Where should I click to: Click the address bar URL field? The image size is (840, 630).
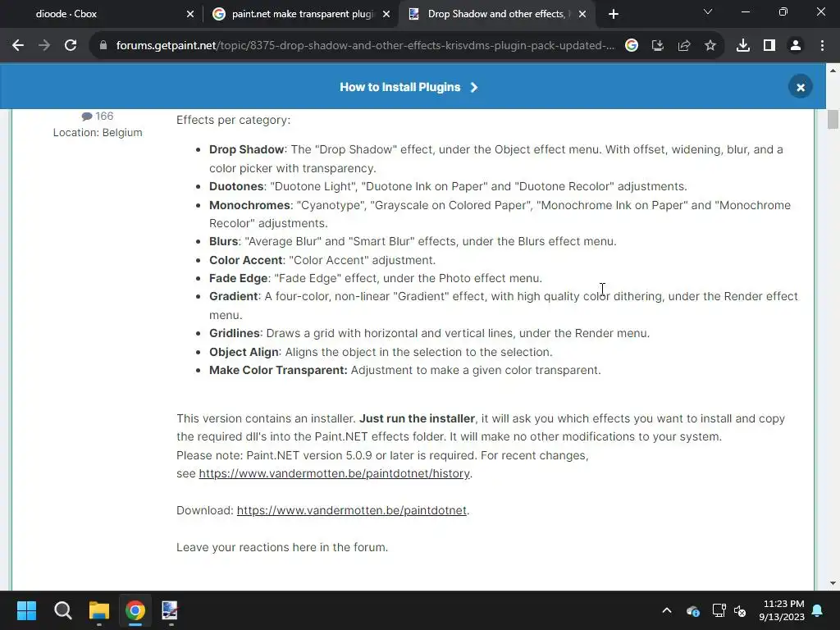pos(365,46)
